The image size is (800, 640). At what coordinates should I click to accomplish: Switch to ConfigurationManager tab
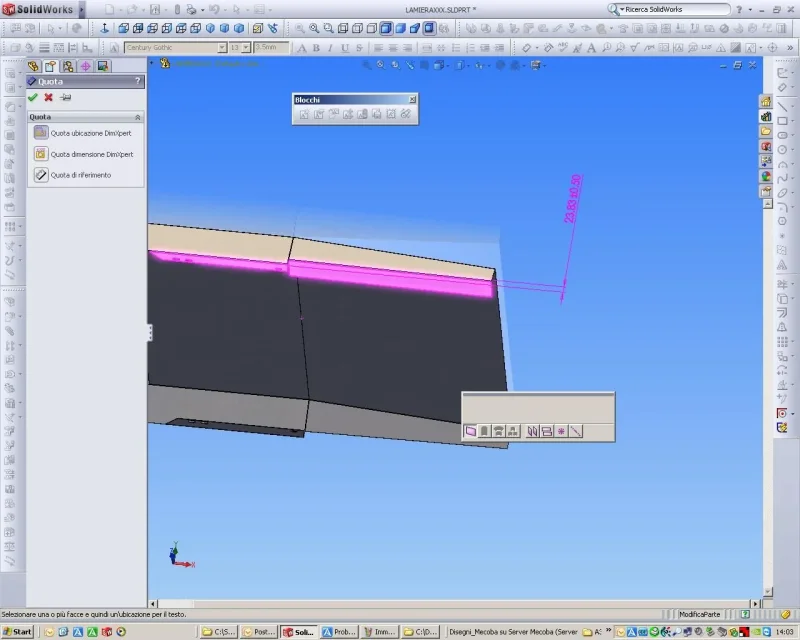[68, 66]
